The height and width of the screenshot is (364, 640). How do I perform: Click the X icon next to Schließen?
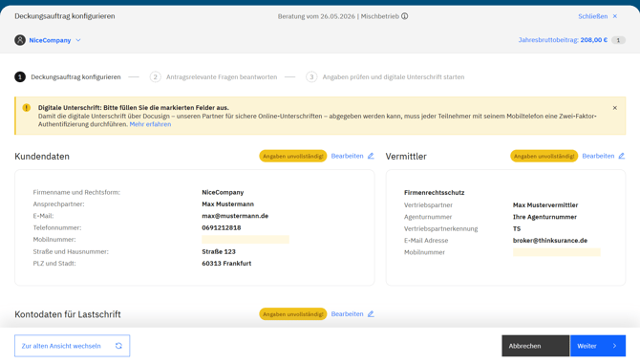(615, 16)
